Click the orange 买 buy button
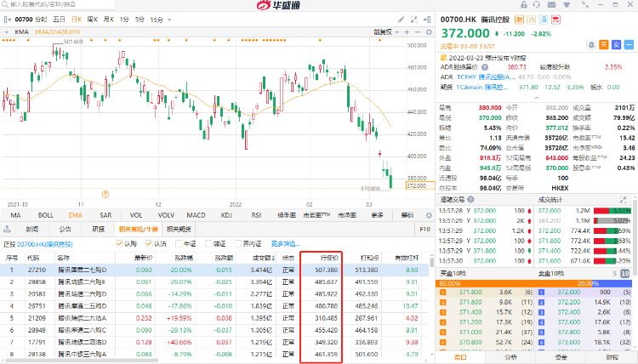The height and width of the screenshot is (364, 638). coord(604,45)
